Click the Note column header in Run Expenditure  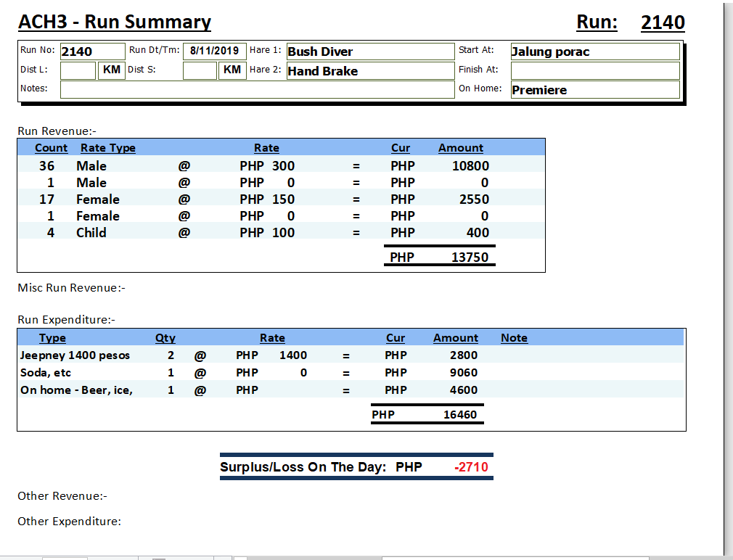pyautogui.click(x=514, y=338)
